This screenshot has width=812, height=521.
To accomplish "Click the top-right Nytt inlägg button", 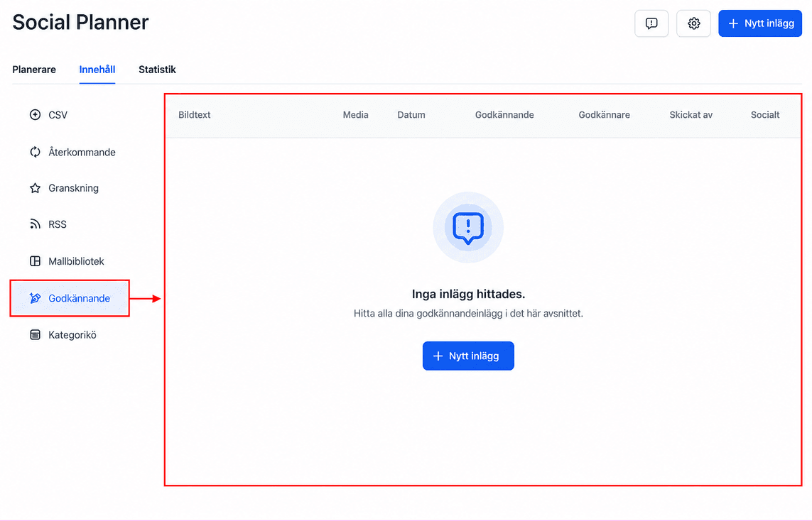I will click(x=759, y=23).
